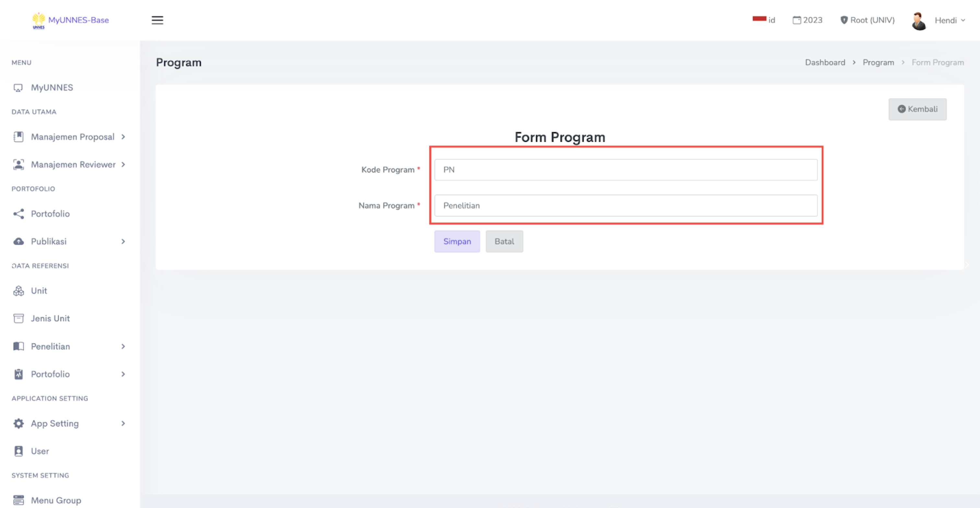Open Jenis Unit from sidebar

50,318
